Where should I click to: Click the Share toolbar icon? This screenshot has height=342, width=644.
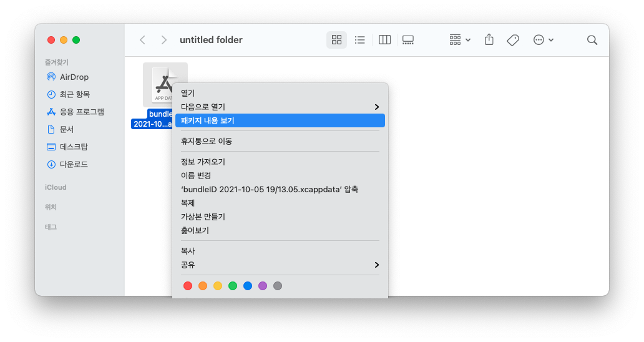(489, 39)
